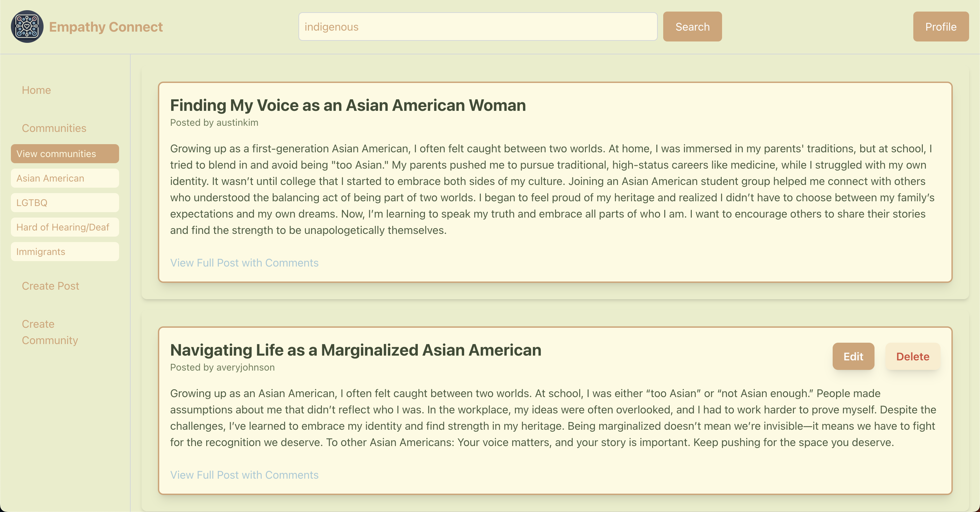Select the LGTBQ community

point(65,203)
